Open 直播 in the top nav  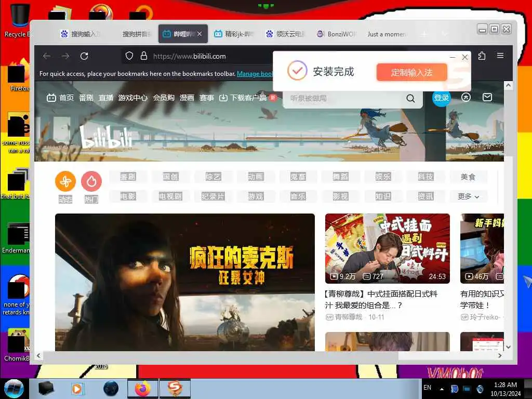(x=106, y=98)
